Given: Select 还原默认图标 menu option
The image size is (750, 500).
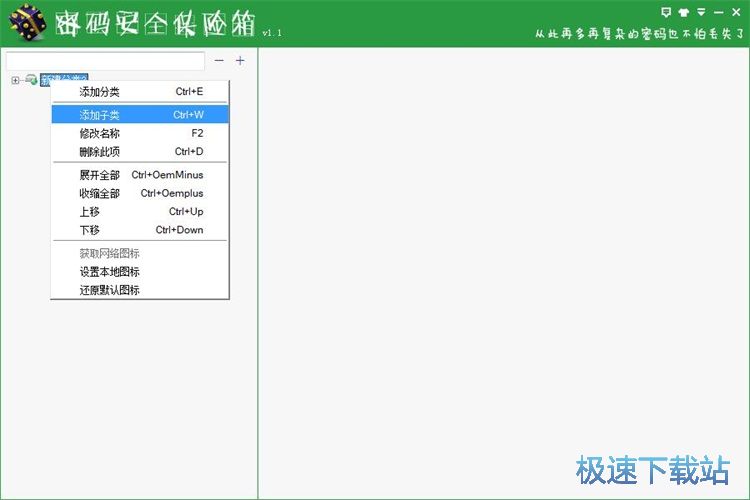Looking at the screenshot, I should [x=140, y=289].
